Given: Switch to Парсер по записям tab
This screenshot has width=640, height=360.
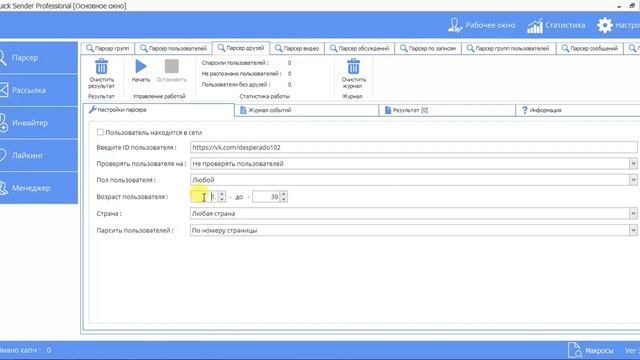Looking at the screenshot, I should point(428,48).
